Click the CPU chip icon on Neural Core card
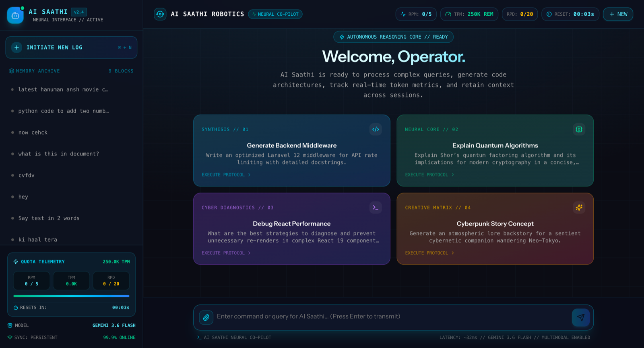Image resolution: width=644 pixels, height=348 pixels. 579,129
